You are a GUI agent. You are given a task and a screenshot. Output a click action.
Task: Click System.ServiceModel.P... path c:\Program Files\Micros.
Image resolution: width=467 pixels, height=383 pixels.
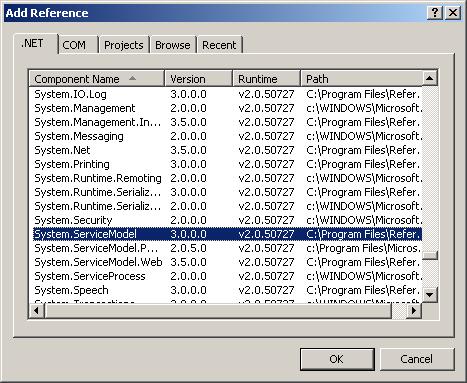[364, 248]
